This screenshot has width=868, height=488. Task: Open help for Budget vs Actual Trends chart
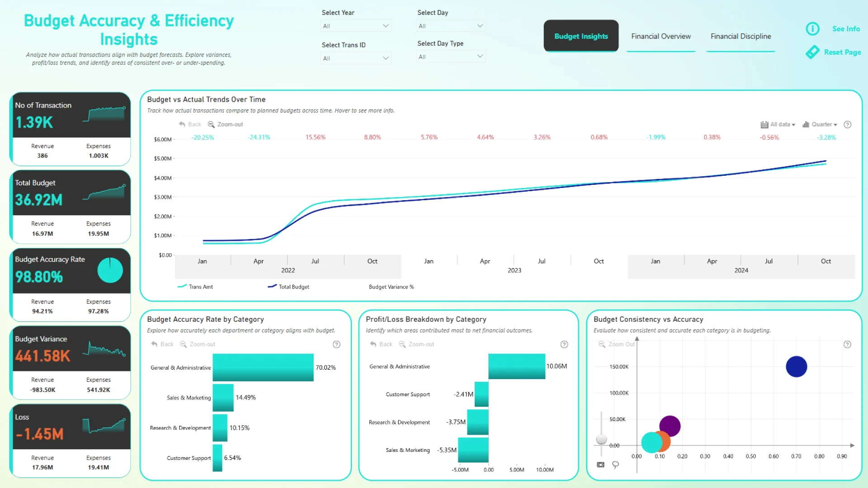click(x=848, y=125)
